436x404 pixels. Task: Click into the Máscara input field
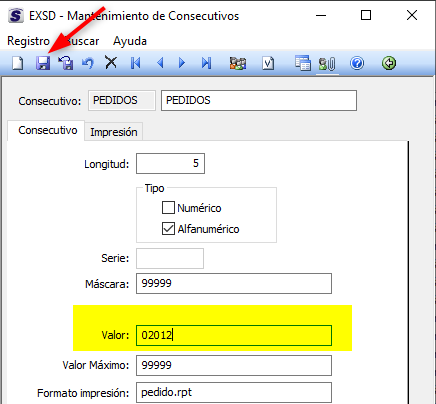point(234,284)
